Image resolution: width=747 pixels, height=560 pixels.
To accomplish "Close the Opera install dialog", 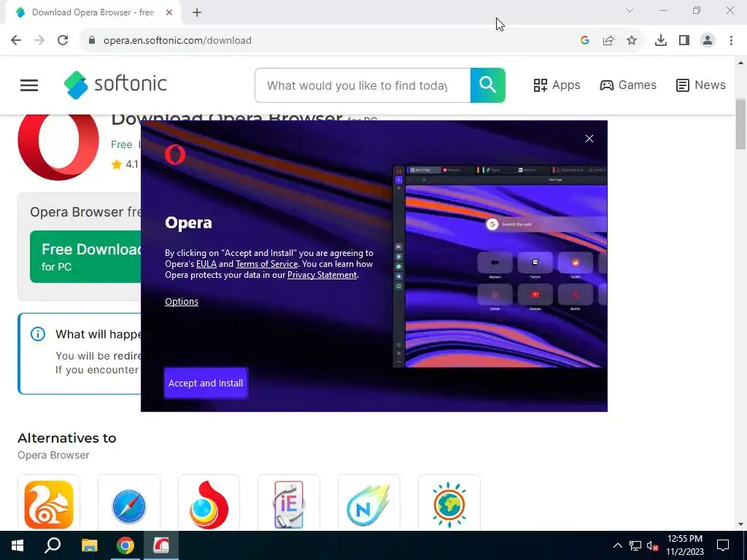I will click(x=589, y=139).
